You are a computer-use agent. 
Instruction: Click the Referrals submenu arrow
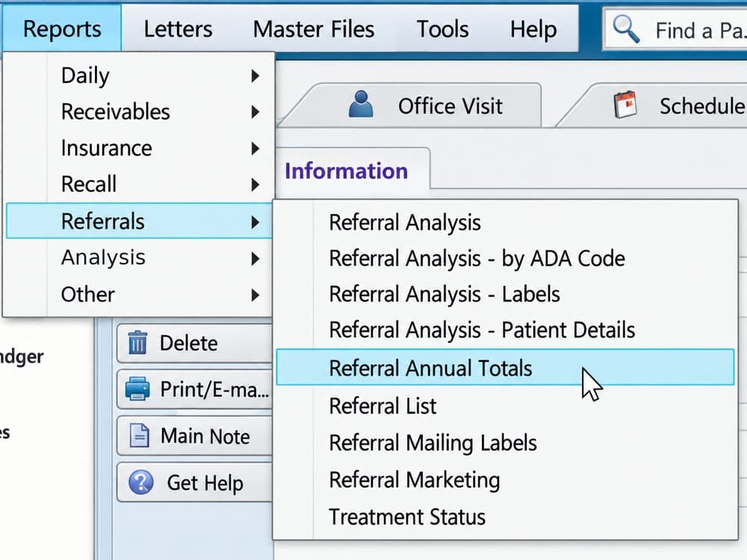click(255, 222)
